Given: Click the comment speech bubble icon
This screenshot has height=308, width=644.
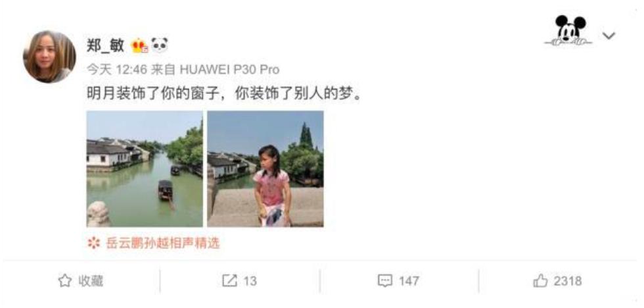Looking at the screenshot, I should [385, 281].
